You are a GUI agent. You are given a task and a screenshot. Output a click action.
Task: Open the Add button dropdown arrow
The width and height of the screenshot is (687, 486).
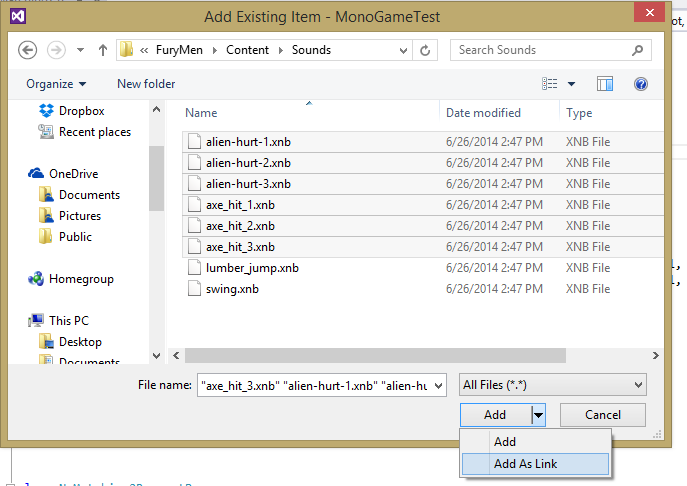point(538,415)
